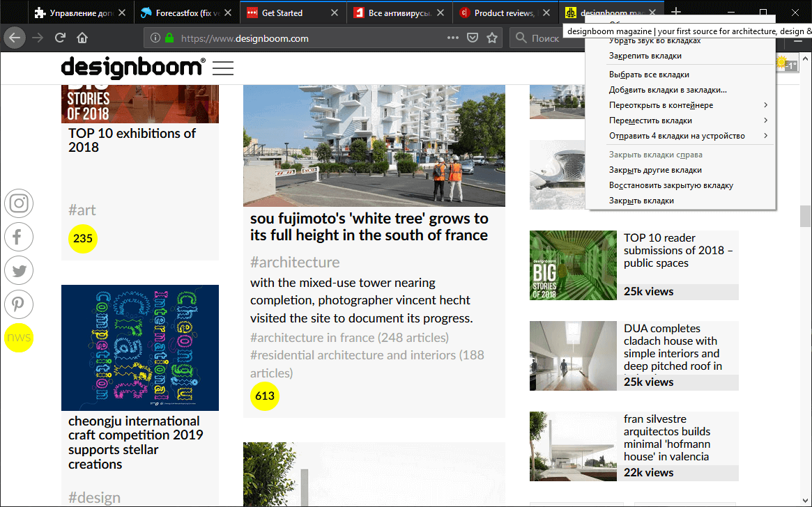Open cheongju international craft competition headline
Viewport: 812px width, 507px height.
tap(136, 442)
